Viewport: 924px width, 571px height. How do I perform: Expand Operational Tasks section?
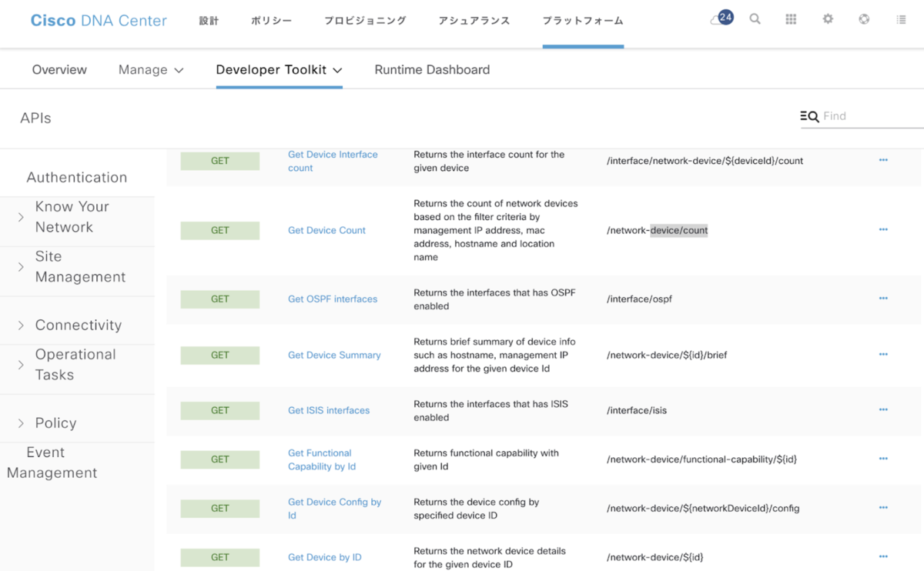point(21,365)
